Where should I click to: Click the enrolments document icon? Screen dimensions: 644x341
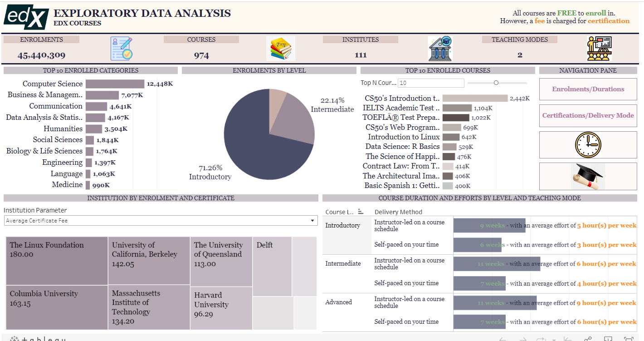[x=122, y=49]
